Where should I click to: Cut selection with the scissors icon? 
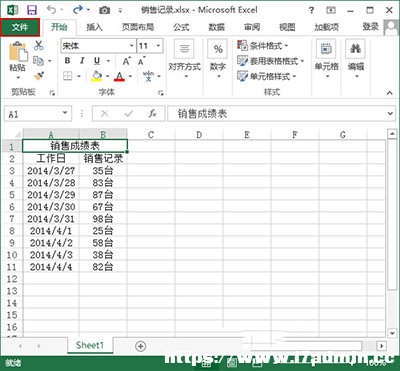pyautogui.click(x=39, y=45)
